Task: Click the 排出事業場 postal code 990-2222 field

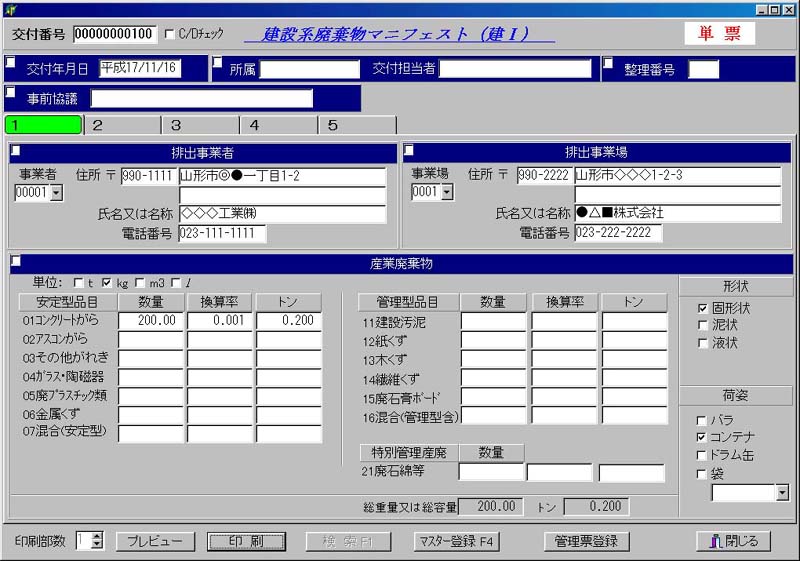Action: click(x=544, y=175)
